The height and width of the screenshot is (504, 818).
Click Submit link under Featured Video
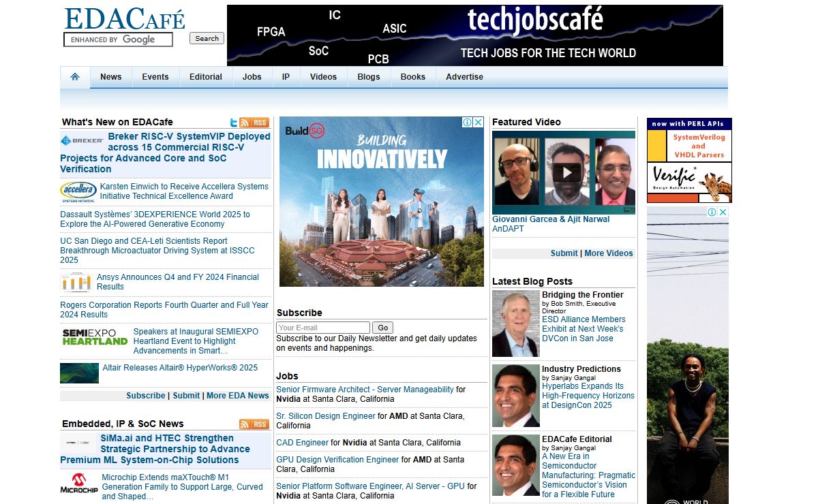click(x=564, y=253)
